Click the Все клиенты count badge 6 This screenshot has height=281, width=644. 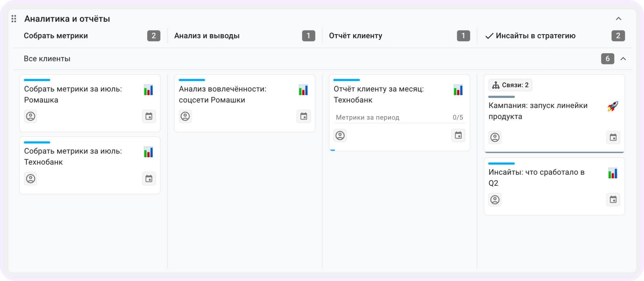[x=608, y=59]
